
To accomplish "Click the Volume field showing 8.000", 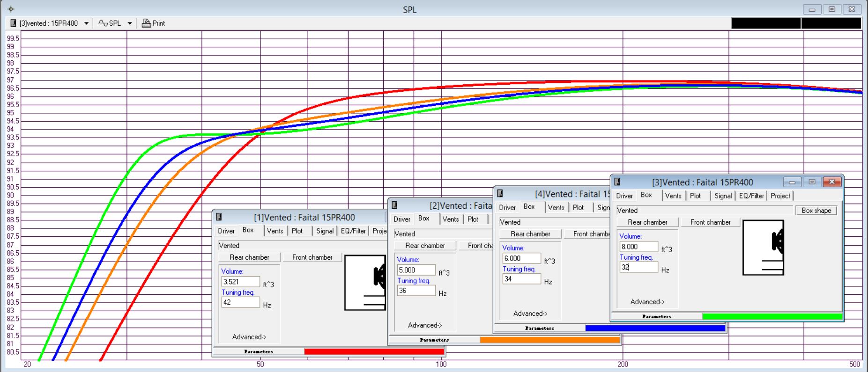I will pos(639,247).
